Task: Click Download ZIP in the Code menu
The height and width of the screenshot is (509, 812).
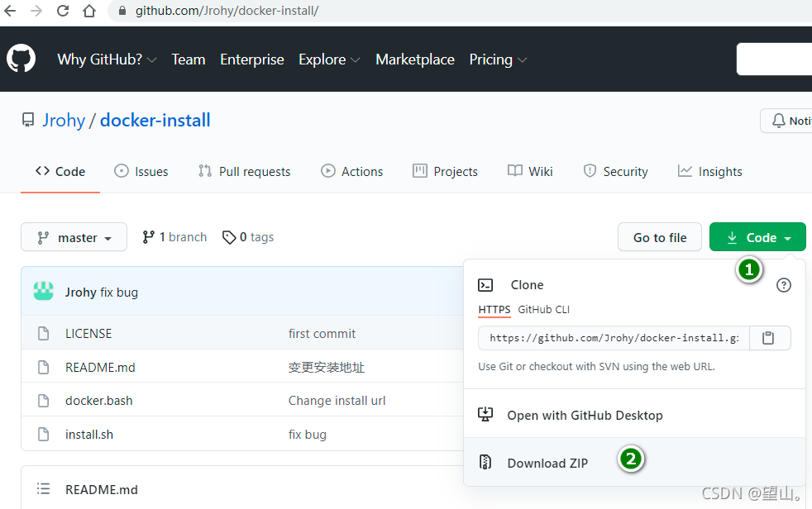Action: 547,463
